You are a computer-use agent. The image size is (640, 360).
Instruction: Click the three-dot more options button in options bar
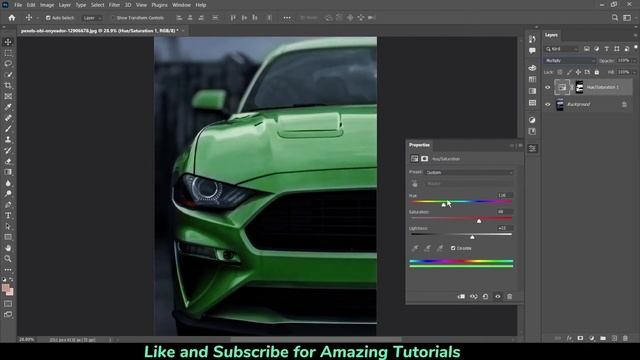(x=287, y=18)
